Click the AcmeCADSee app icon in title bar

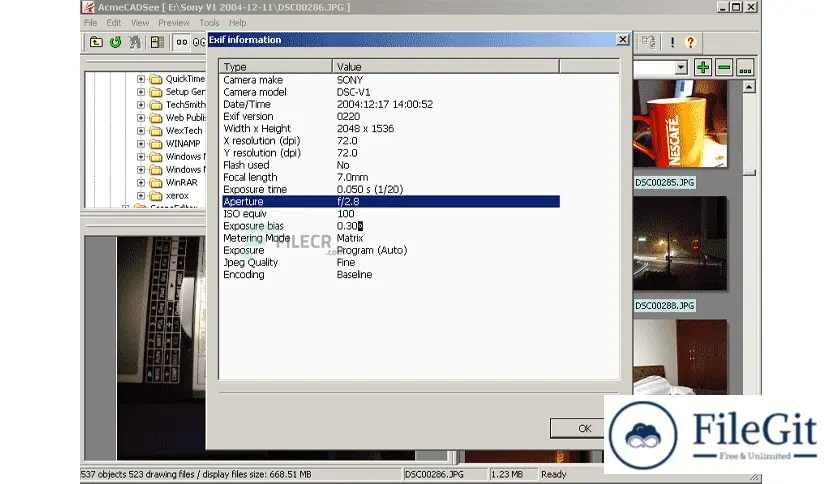(x=88, y=7)
